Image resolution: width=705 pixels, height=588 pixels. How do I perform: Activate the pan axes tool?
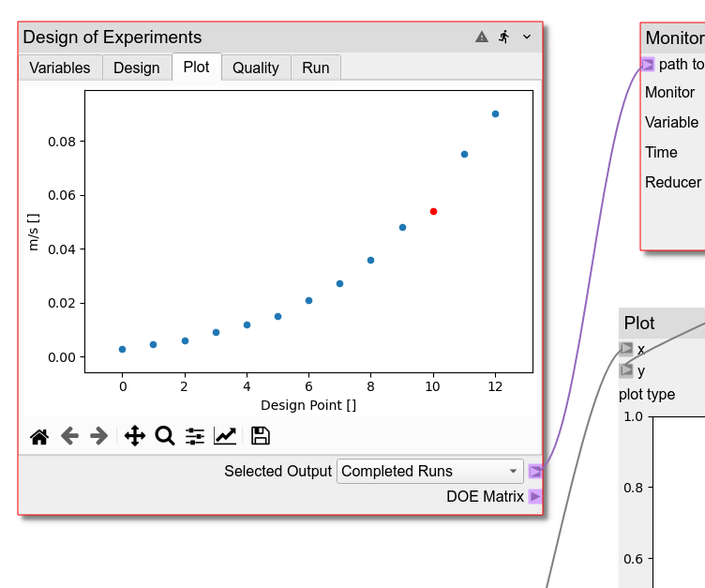tap(135, 436)
